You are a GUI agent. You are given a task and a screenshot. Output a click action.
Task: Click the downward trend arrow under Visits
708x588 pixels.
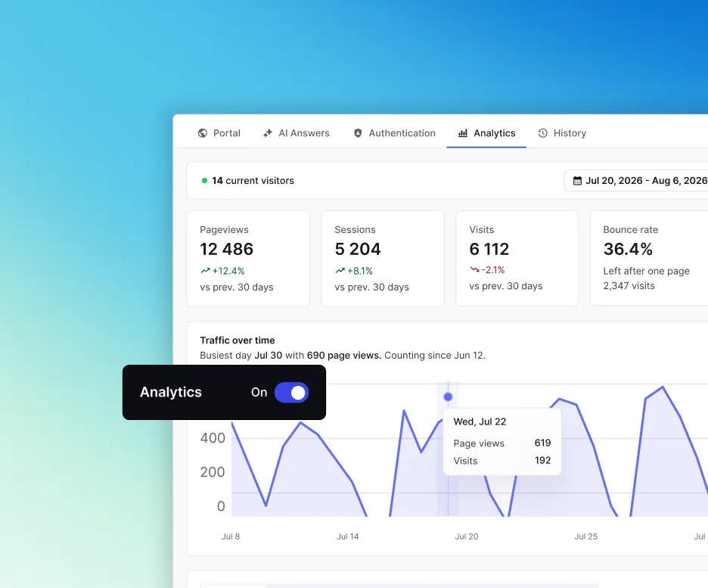point(474,269)
